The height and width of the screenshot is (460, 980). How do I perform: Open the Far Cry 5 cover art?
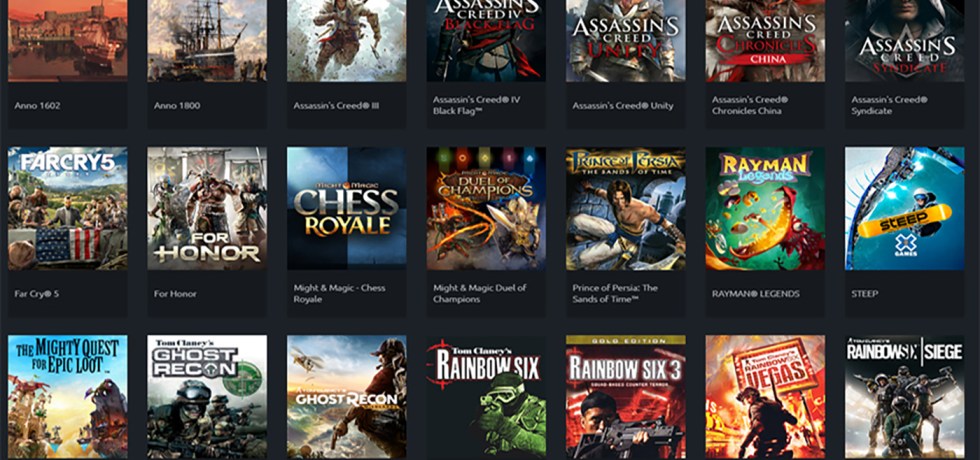click(67, 208)
